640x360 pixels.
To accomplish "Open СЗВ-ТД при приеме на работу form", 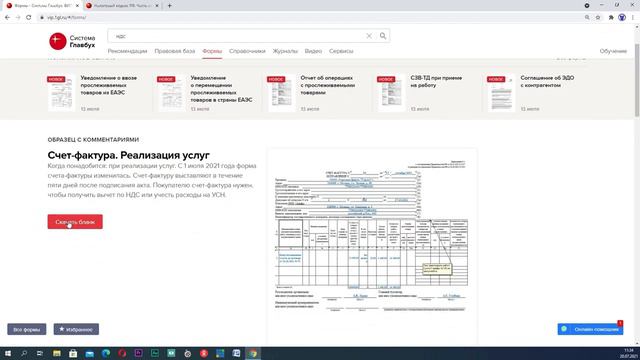I will 436,81.
